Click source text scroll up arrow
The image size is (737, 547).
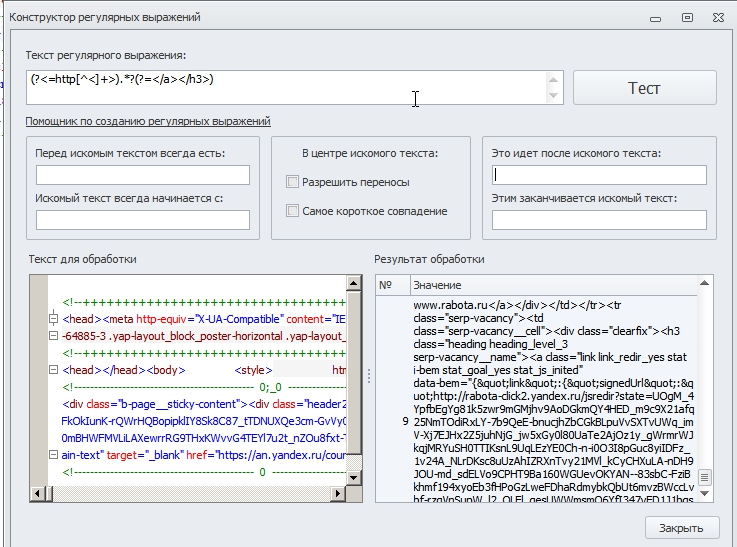tap(353, 283)
